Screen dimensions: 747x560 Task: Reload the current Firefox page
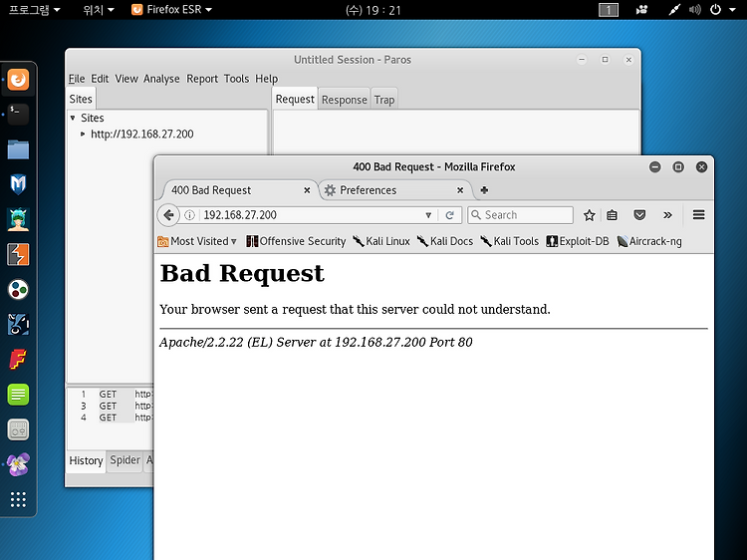[x=449, y=215]
